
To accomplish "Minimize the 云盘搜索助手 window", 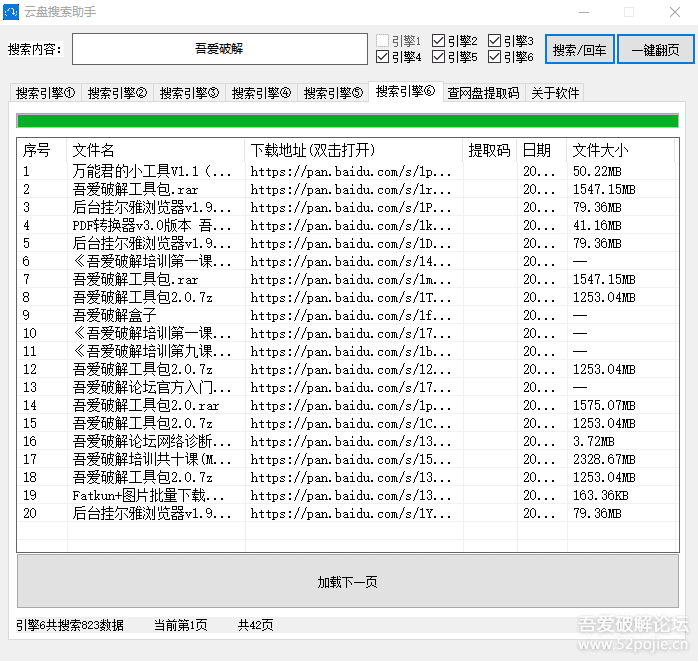I will [584, 12].
